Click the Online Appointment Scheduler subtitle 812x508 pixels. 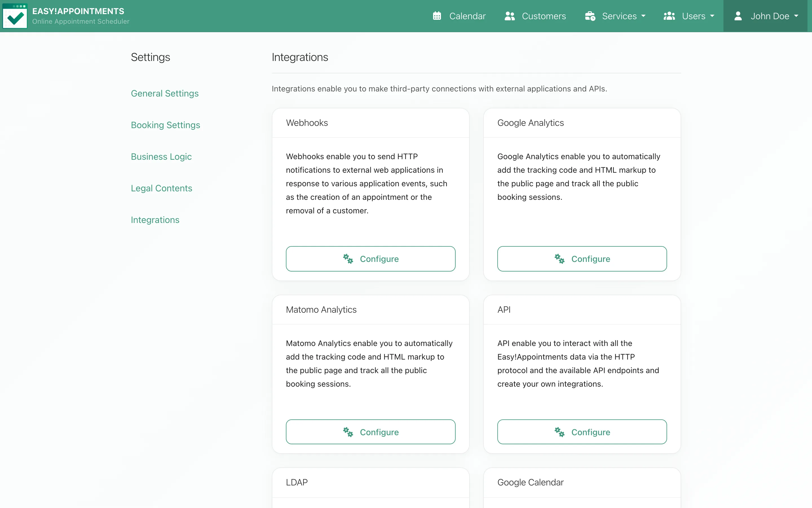(x=81, y=21)
